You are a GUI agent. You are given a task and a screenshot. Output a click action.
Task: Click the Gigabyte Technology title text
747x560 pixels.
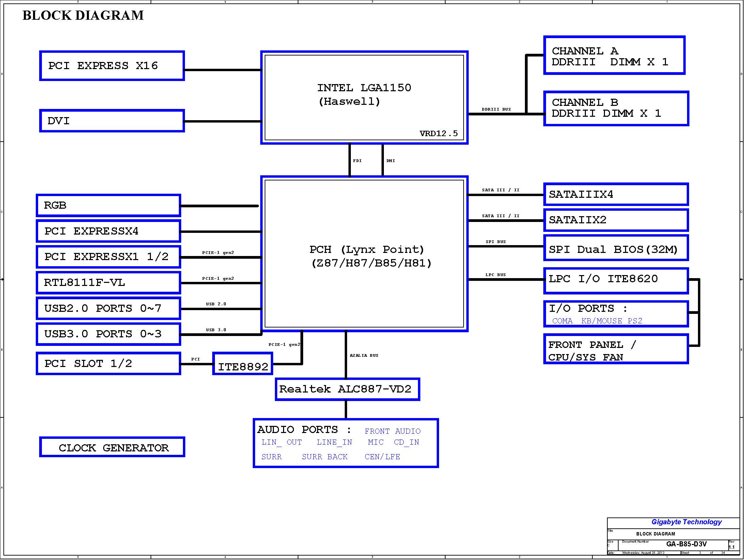click(686, 522)
